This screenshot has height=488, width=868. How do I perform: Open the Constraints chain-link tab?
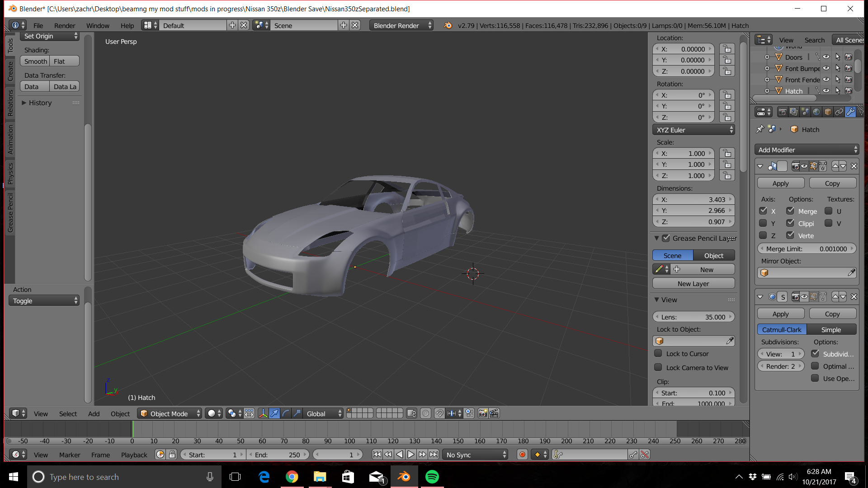[839, 112]
